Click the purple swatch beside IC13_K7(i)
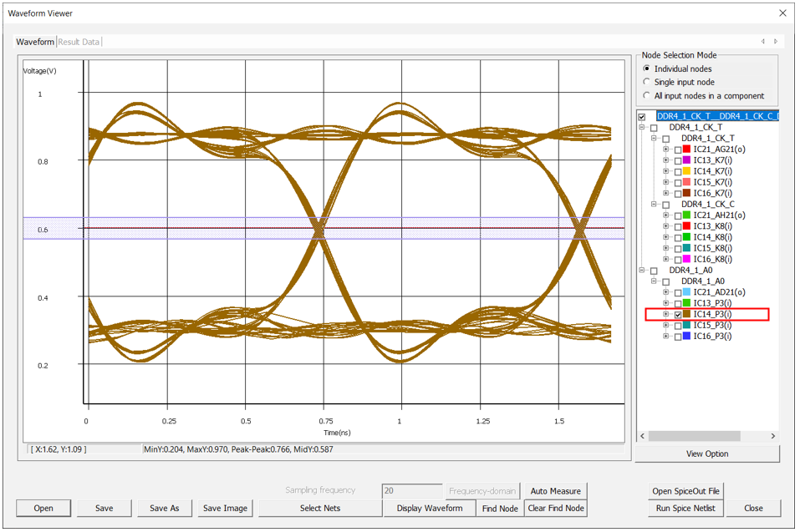The height and width of the screenshot is (532, 800). tap(688, 160)
